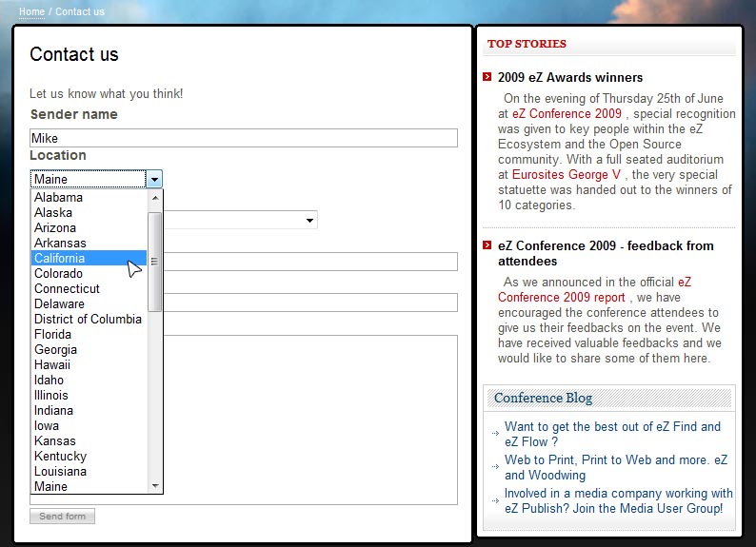
Task: Click the Join the Media User Group post
Action: [618, 501]
